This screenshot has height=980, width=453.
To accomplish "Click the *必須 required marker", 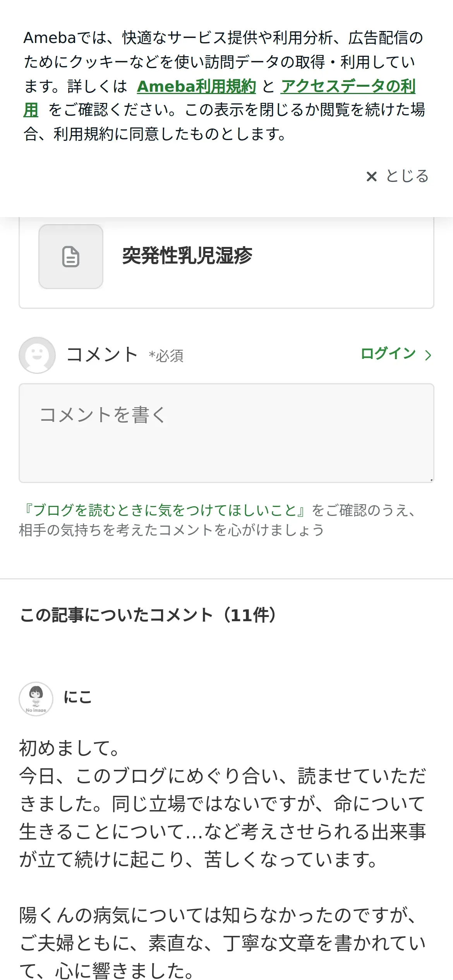I will (x=166, y=356).
